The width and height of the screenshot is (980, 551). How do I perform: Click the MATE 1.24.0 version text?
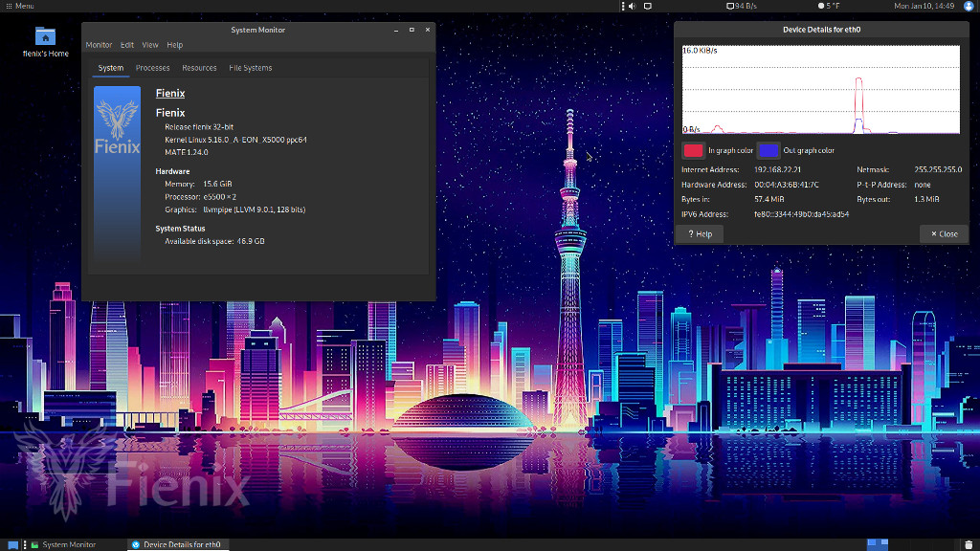[187, 152]
